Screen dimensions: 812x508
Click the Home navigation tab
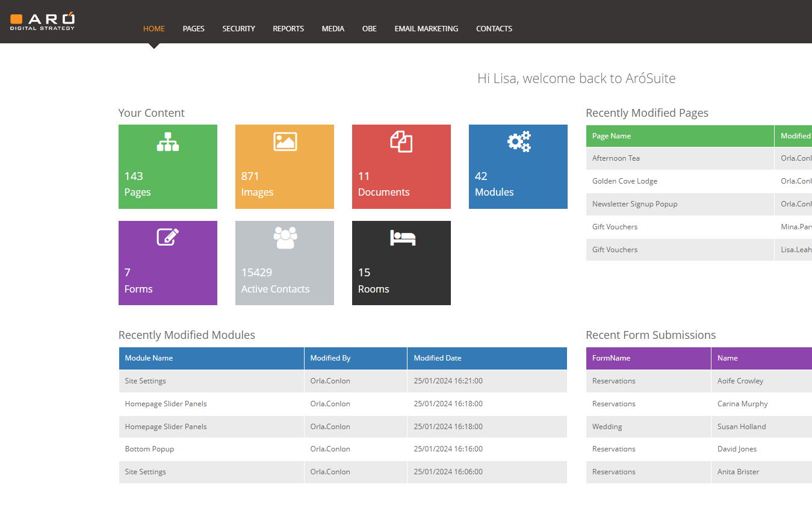[153, 28]
